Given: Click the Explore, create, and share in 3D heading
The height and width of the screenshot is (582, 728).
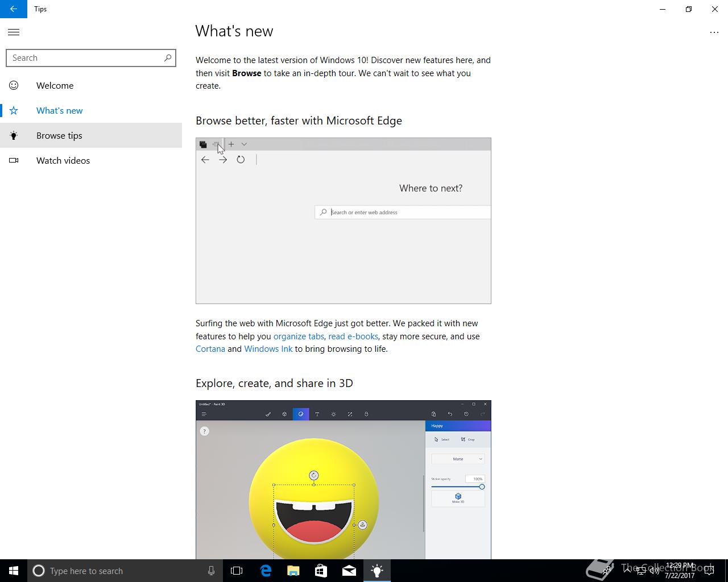Looking at the screenshot, I should click(274, 383).
